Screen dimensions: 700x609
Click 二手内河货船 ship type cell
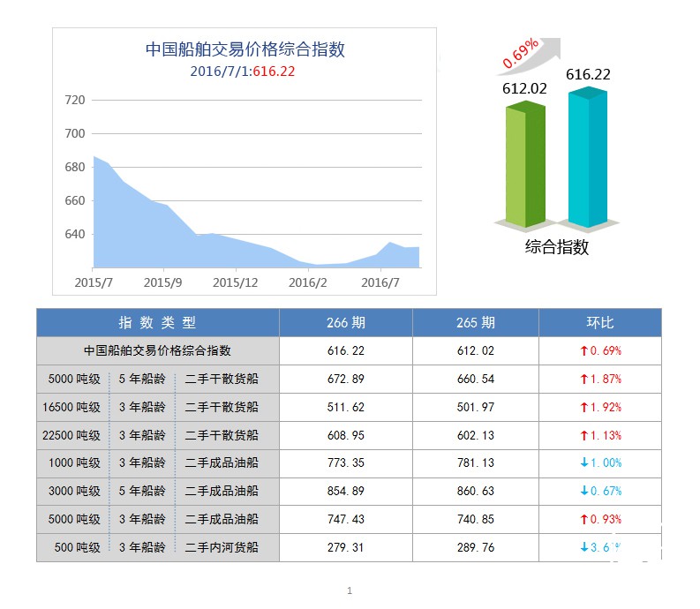coord(222,547)
